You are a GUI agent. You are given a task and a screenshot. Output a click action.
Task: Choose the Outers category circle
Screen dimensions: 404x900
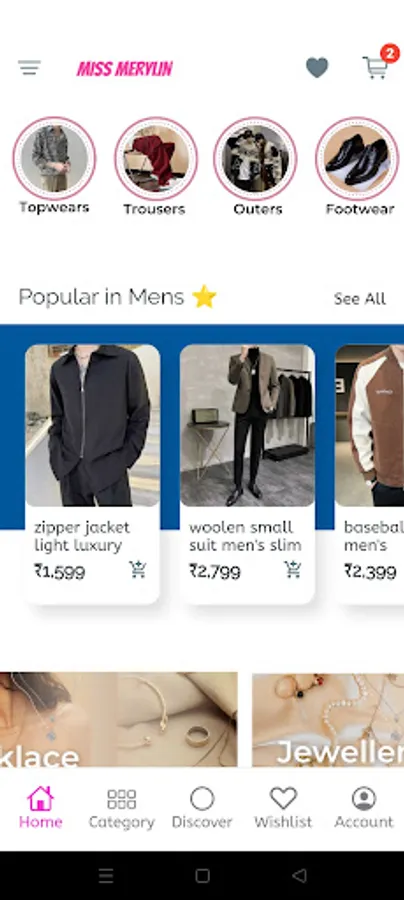pos(255,158)
